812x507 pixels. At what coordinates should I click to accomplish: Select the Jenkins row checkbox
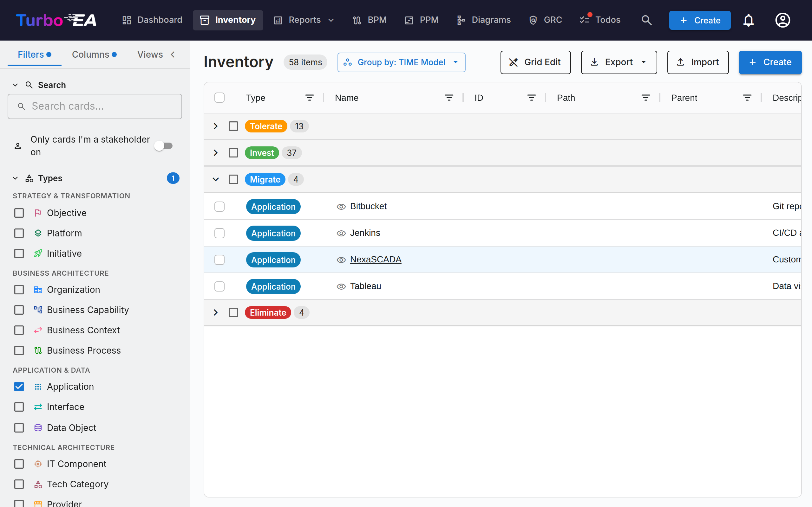point(219,233)
